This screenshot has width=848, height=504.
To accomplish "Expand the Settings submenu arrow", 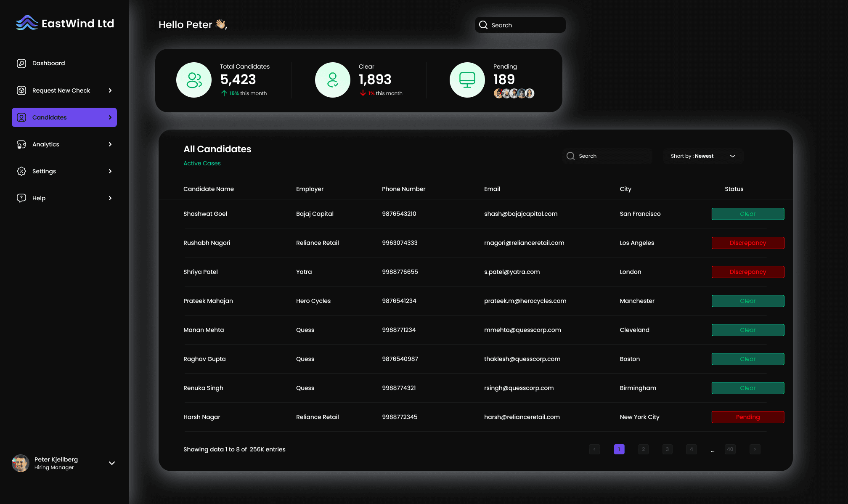I will pyautogui.click(x=110, y=171).
